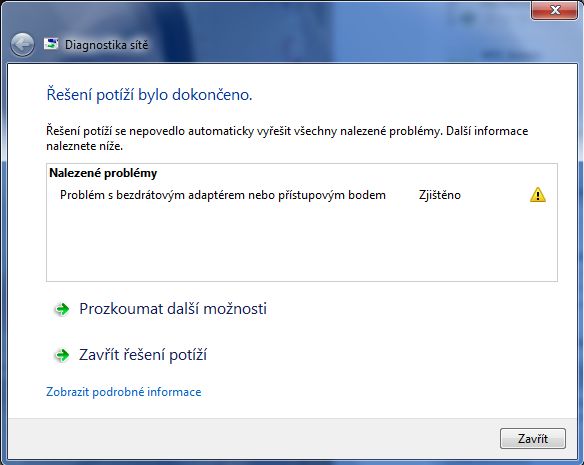Click the Zjištěno status text

[439, 195]
